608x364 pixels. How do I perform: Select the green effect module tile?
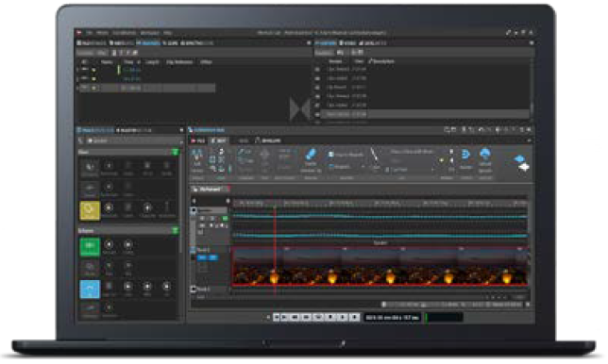90,247
